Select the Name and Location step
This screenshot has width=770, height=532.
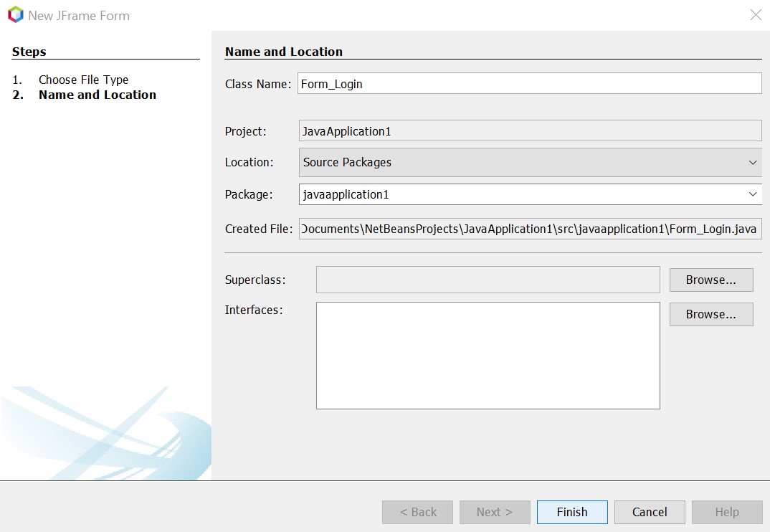pos(97,95)
